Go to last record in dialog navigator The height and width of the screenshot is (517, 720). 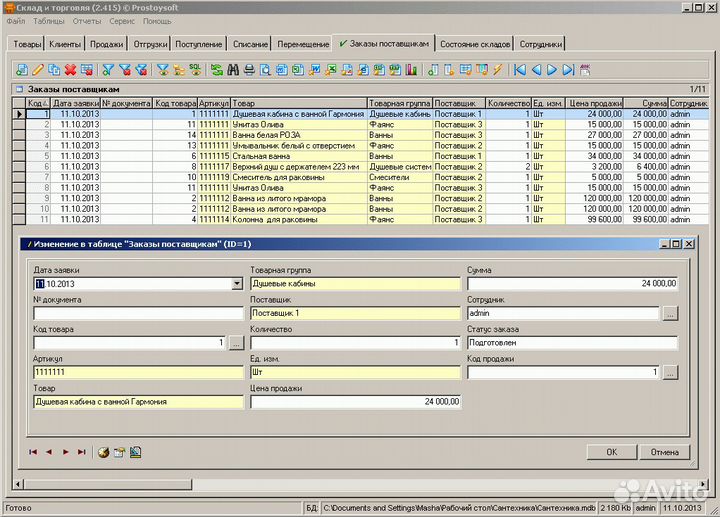click(x=81, y=452)
